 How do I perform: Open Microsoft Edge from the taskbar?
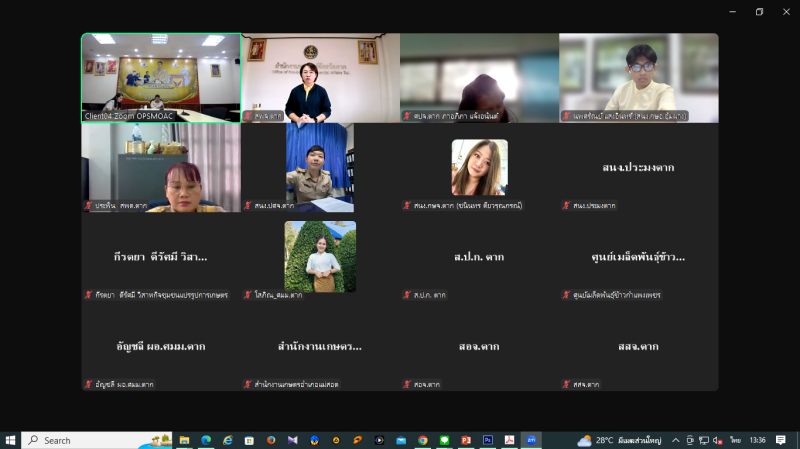206,440
